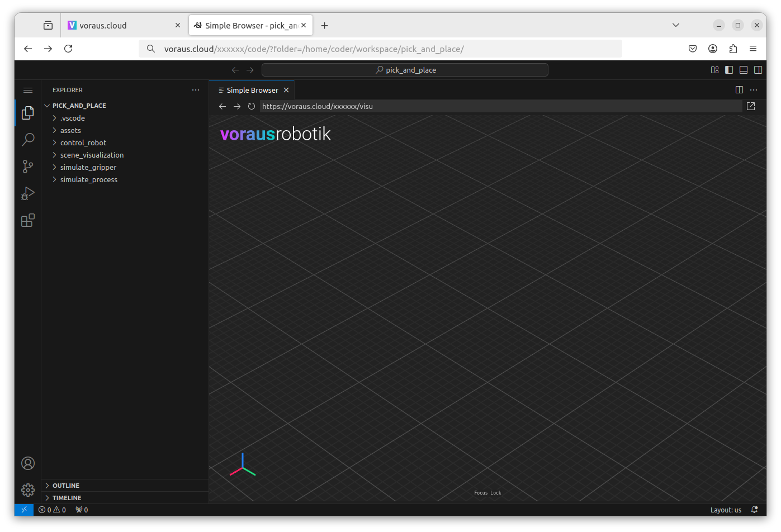This screenshot has height=532, width=781.
Task: Click the pick_and_place command center search box
Action: coord(405,70)
